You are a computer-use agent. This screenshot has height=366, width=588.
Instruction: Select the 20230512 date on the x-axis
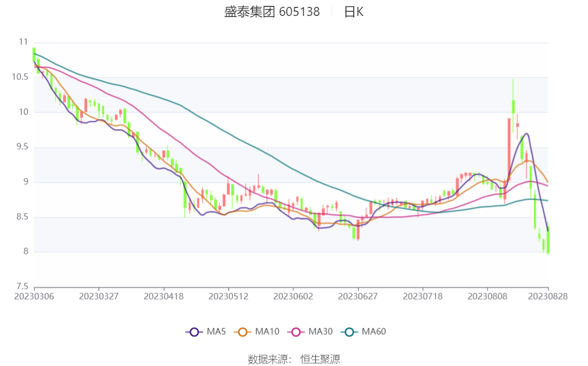[228, 296]
